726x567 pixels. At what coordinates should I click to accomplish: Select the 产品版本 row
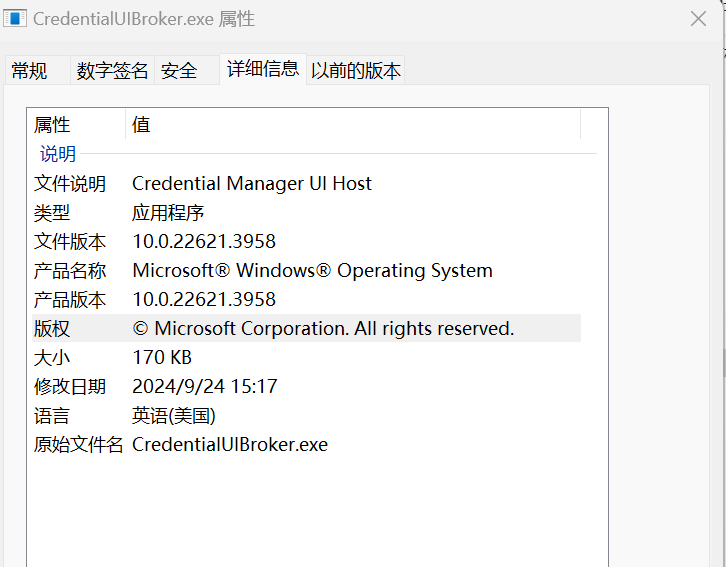[x=306, y=299]
